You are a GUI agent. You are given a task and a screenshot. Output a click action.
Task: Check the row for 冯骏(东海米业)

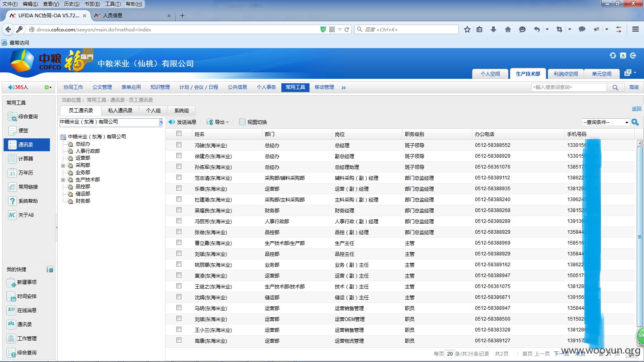(179, 144)
